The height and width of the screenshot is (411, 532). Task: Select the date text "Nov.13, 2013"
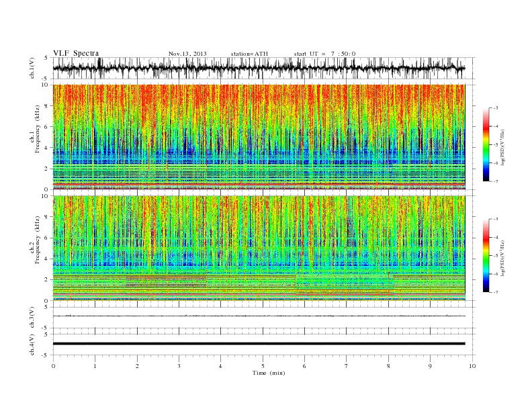[187, 54]
